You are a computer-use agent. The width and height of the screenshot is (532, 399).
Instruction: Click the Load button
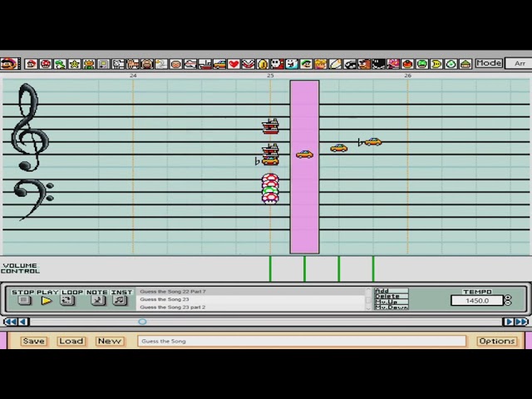71,341
